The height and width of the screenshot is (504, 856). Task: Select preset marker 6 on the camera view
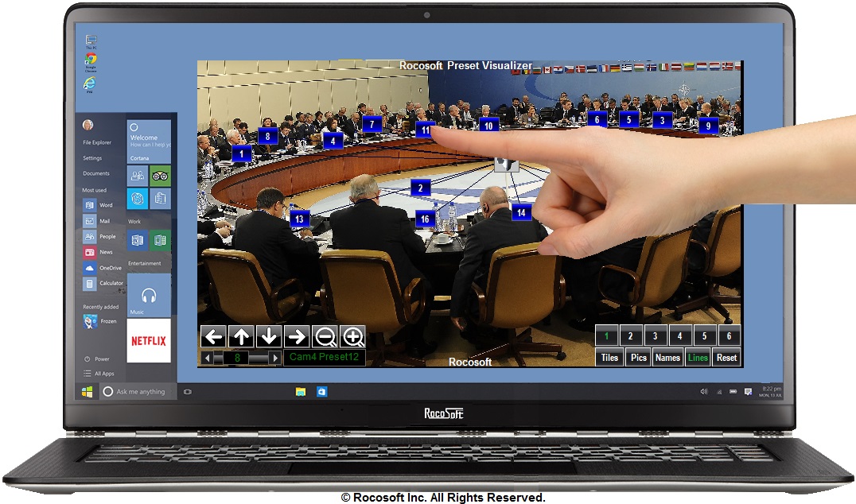pyautogui.click(x=597, y=119)
